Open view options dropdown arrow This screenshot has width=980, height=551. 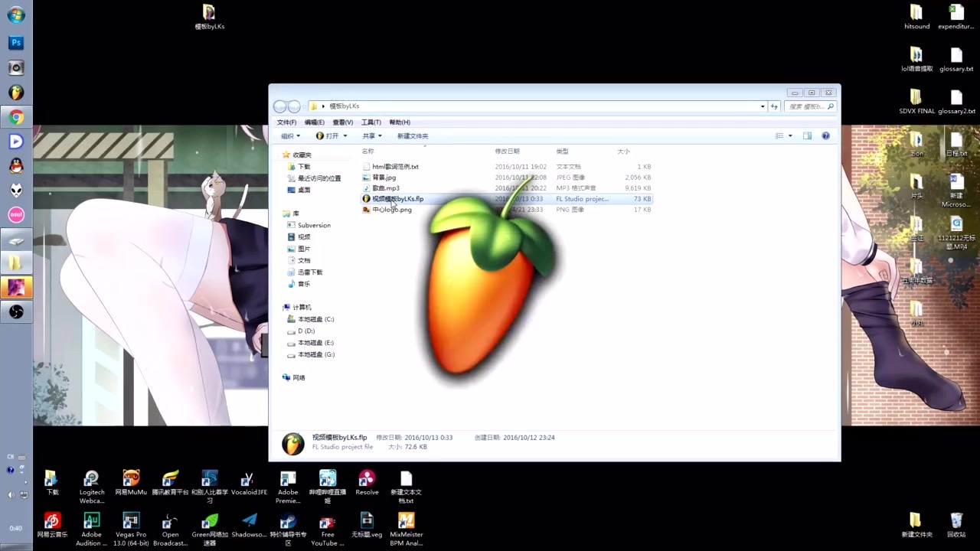790,135
